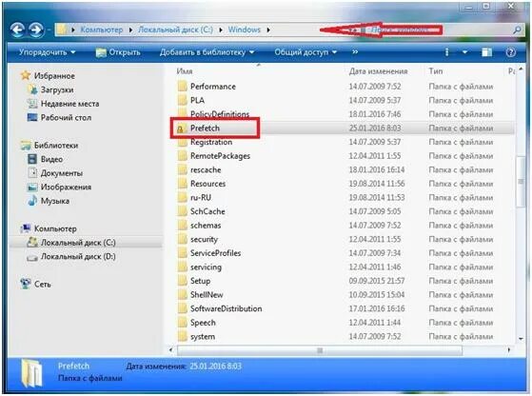Select the PolicyDefinitions folder
This screenshot has height=396, width=532.
pos(220,114)
